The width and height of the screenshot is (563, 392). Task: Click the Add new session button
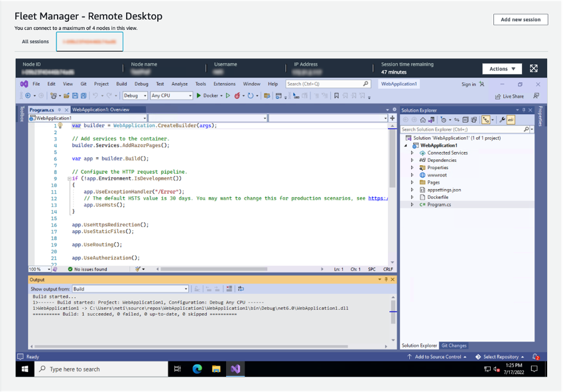(522, 21)
